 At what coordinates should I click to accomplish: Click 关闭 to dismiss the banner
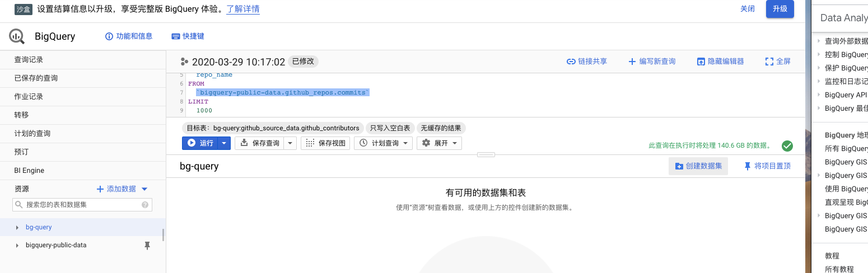click(x=748, y=9)
